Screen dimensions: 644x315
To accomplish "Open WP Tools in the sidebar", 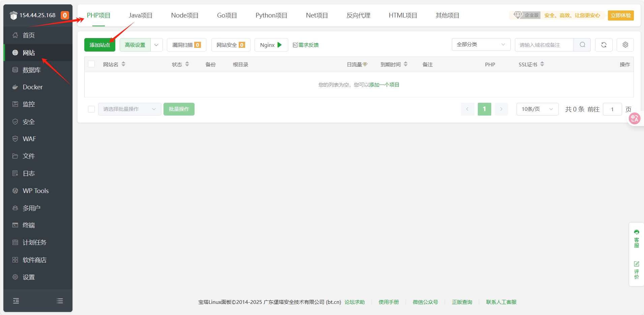I will point(35,191).
